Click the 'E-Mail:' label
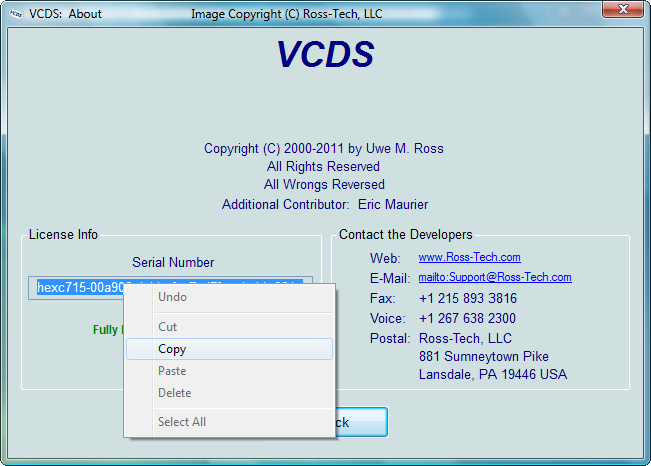The width and height of the screenshot is (651, 466). pyautogui.click(x=390, y=278)
